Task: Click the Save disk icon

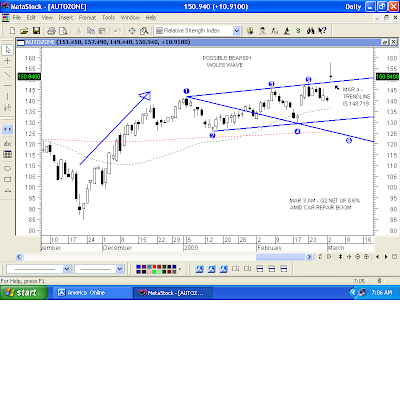Action: 36,31
